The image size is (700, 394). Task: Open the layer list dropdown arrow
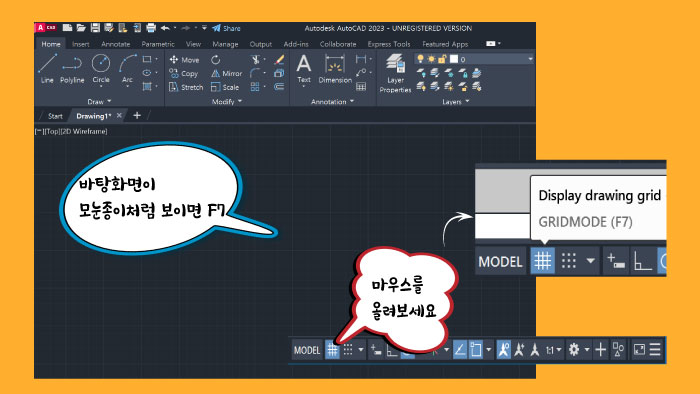point(530,59)
